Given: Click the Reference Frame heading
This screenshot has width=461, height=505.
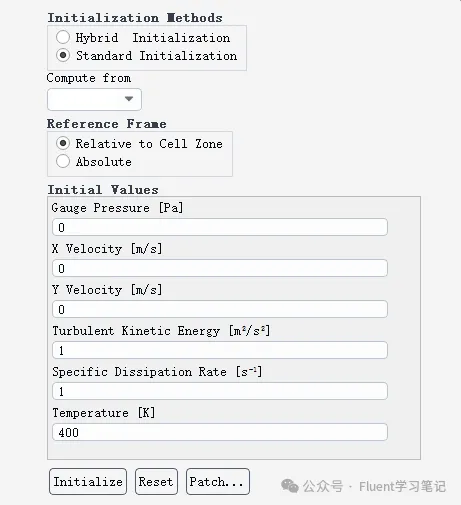Looking at the screenshot, I should pos(107,124).
